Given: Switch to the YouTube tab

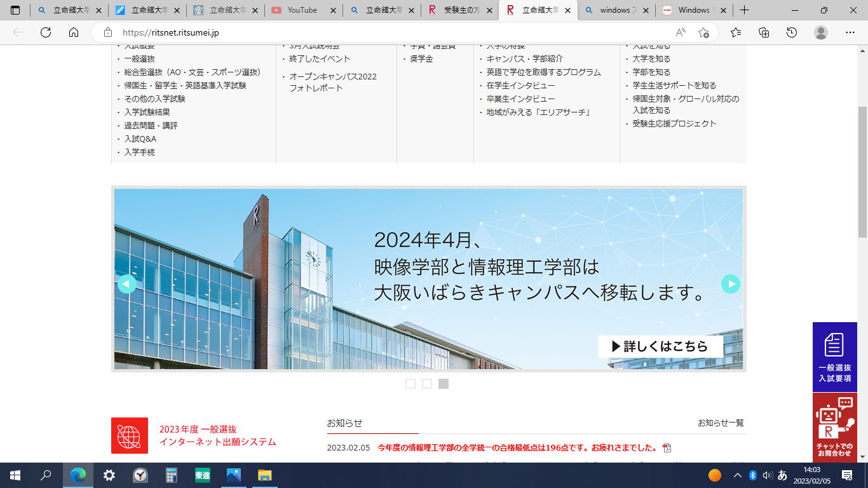Looking at the screenshot, I should [x=302, y=10].
